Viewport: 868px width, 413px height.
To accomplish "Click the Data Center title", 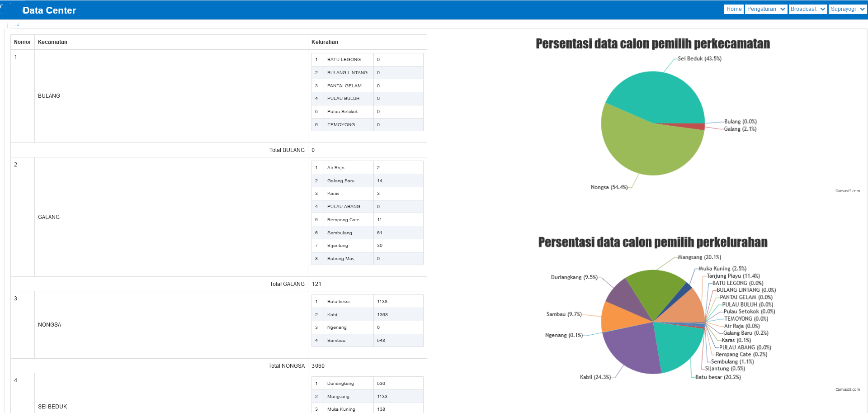I will (49, 10).
